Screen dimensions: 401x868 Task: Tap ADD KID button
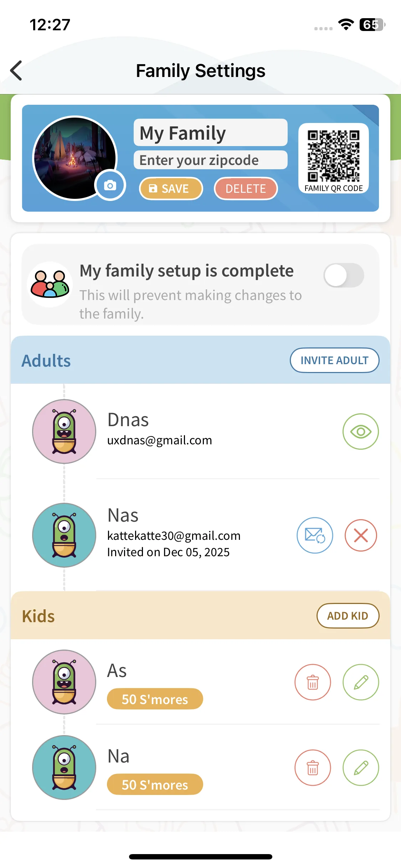tap(348, 616)
